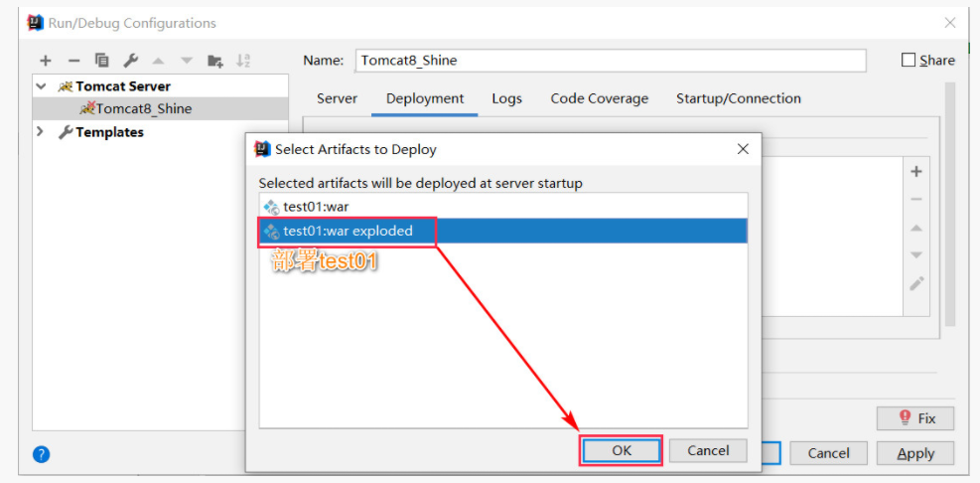Click the right-side vertical scrollbar
Image resolution: width=980 pixels, height=483 pixels.
[950, 204]
